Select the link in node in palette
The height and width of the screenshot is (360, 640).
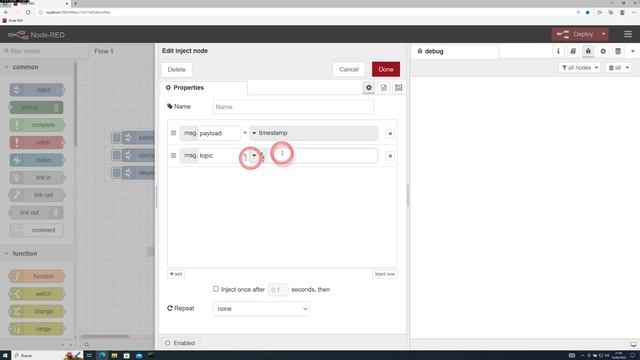pos(37,178)
